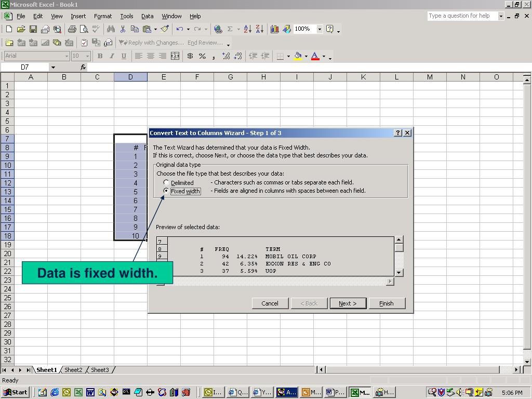This screenshot has width=532, height=399.
Task: Select the Delimited radio button
Action: click(x=166, y=182)
